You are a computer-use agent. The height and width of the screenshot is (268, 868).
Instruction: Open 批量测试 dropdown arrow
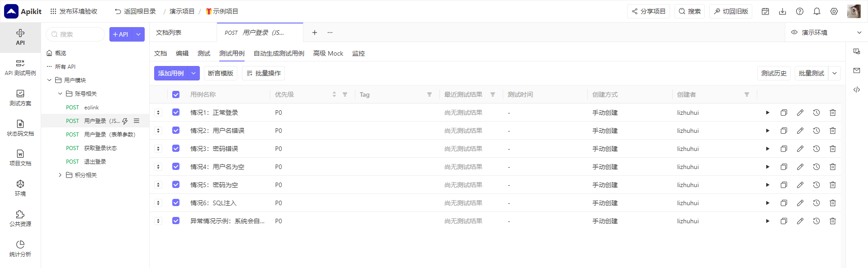coord(835,73)
